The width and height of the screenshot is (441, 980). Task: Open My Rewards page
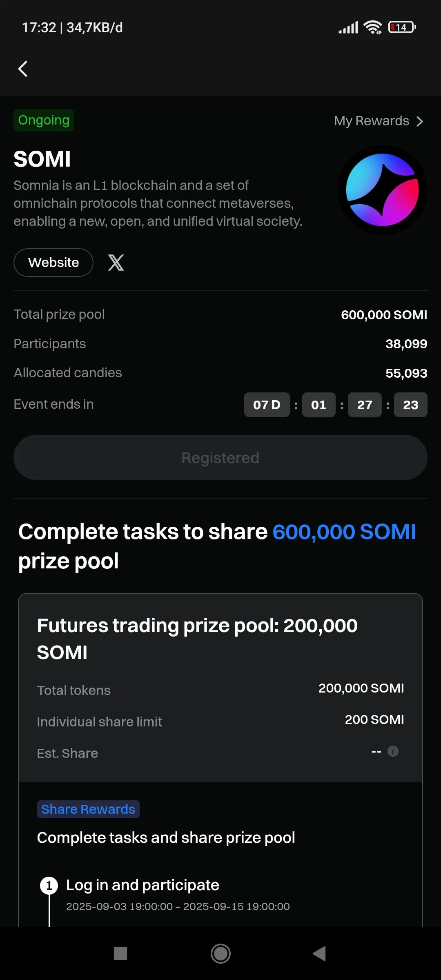click(x=372, y=121)
